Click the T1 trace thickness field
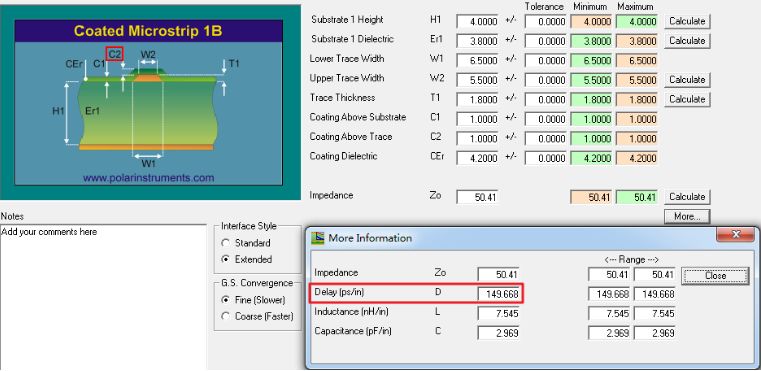 pos(478,100)
